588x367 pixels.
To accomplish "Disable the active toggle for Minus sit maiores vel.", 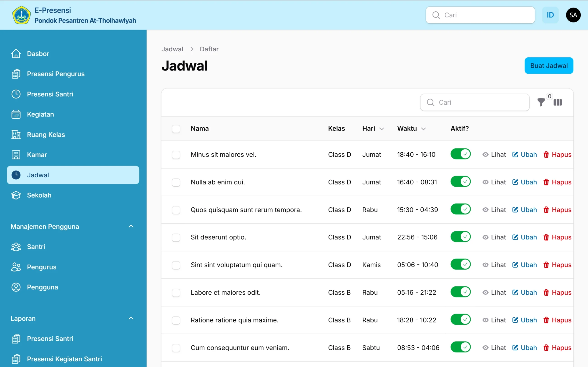I will (x=460, y=154).
